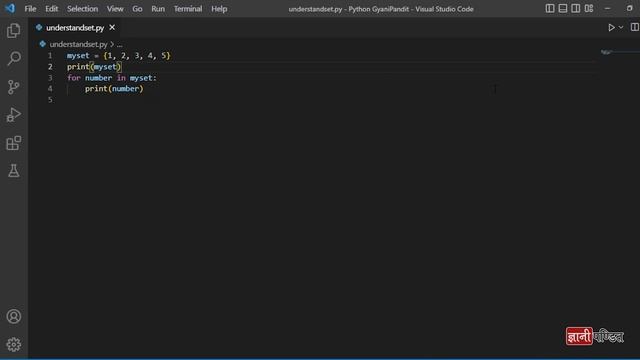Click the 'print(number)' statement

(114, 89)
